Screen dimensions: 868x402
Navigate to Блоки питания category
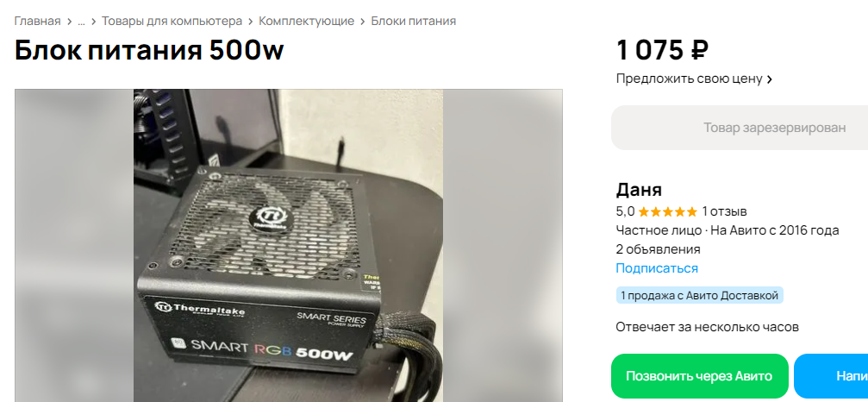click(414, 22)
